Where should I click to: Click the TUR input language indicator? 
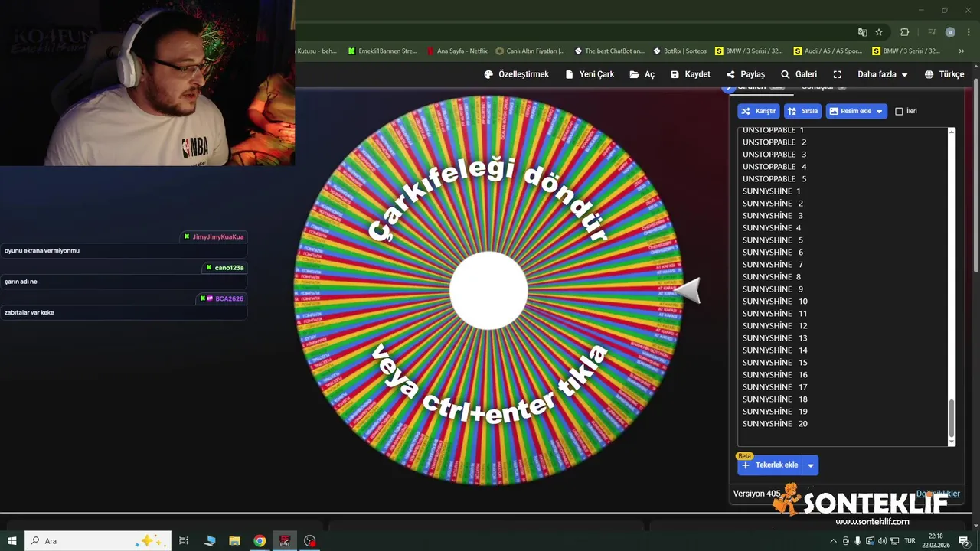(910, 541)
